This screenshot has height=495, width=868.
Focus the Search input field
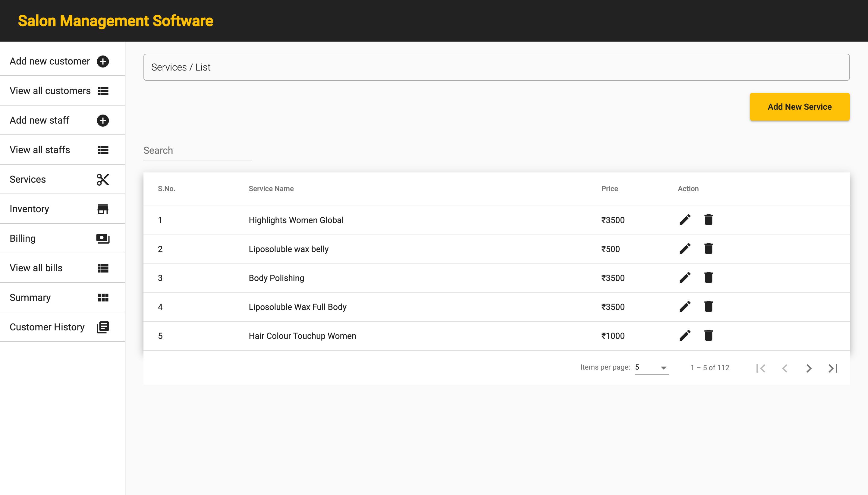(x=197, y=151)
